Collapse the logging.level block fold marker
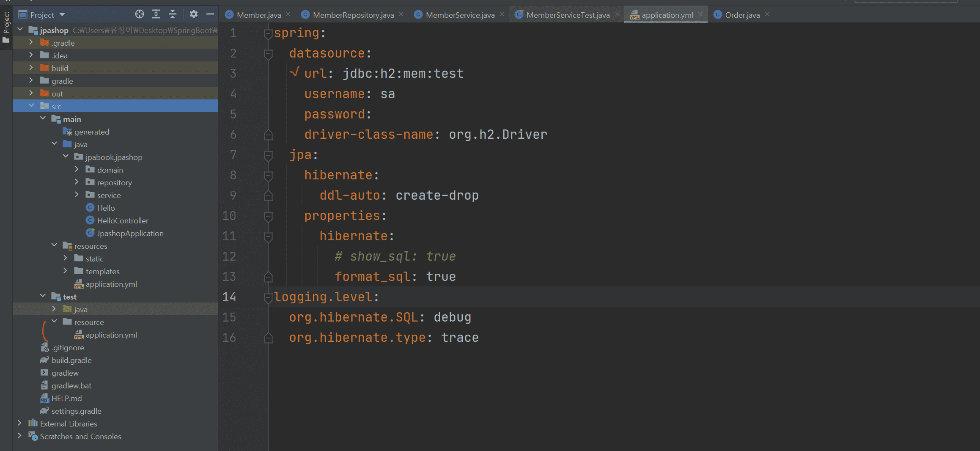The image size is (980, 451). [268, 297]
